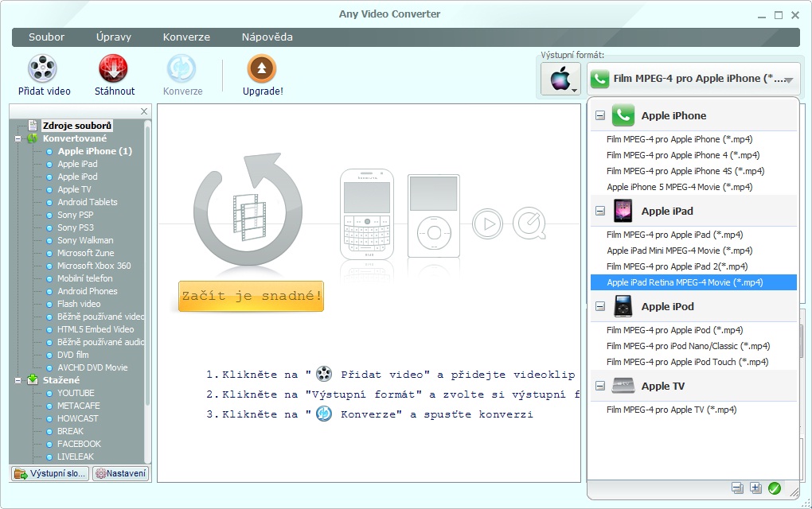This screenshot has width=812, height=509.
Task: Open the Film MPEG-4 pro Apple iPhone format dropdown
Action: [693, 80]
